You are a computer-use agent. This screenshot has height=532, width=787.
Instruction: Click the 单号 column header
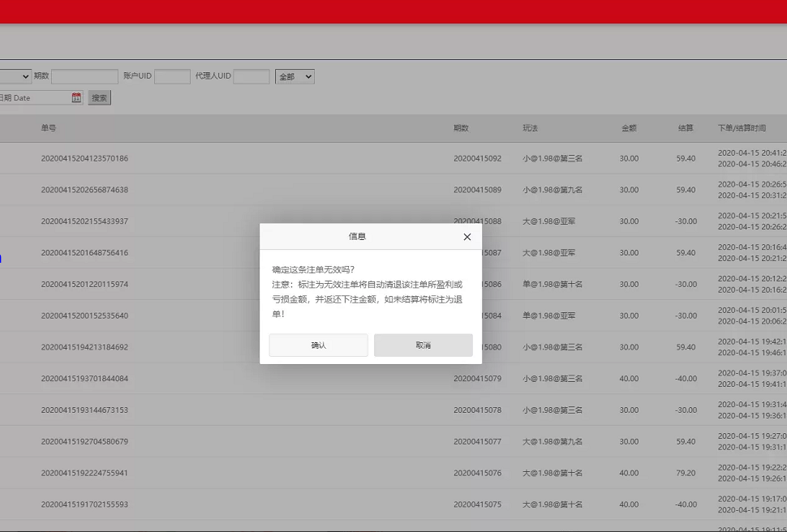(x=49, y=128)
